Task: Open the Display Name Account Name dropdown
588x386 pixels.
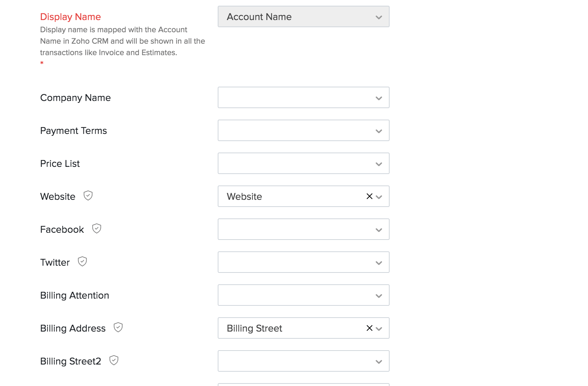Action: 303,16
